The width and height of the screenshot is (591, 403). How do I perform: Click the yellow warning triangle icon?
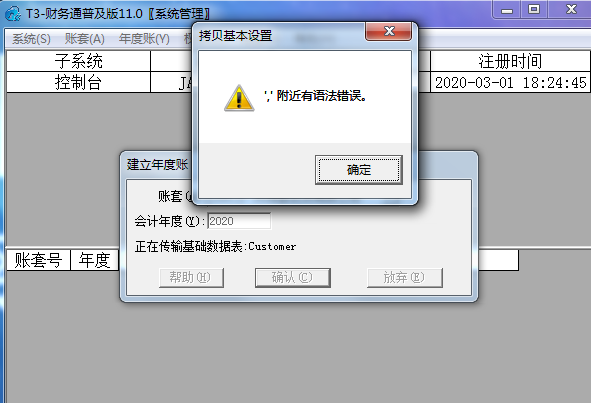(x=239, y=98)
